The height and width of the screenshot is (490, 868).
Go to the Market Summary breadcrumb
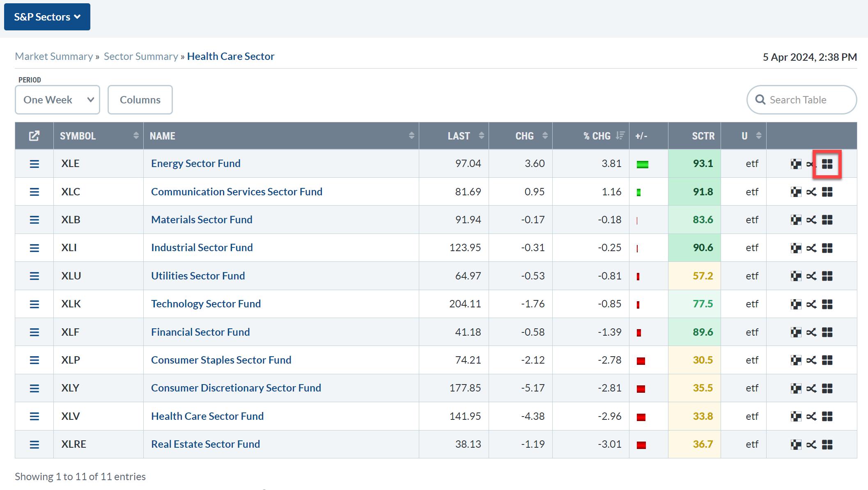click(x=54, y=56)
